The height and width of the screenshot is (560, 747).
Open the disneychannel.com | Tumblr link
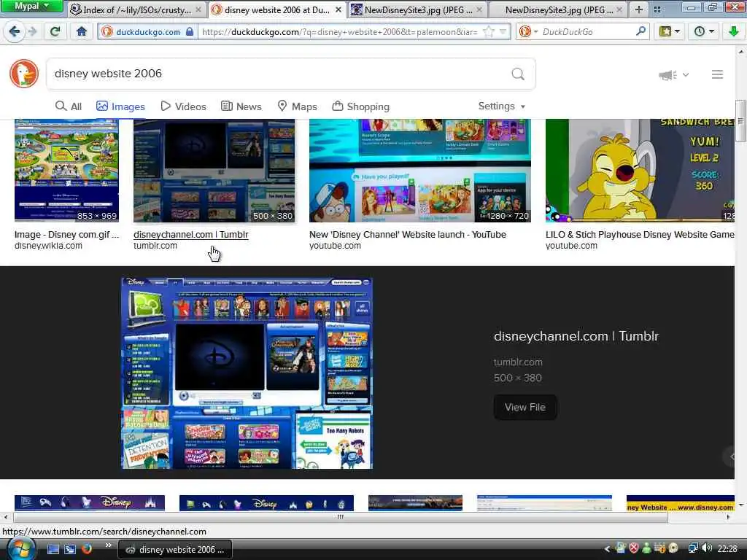(191, 234)
